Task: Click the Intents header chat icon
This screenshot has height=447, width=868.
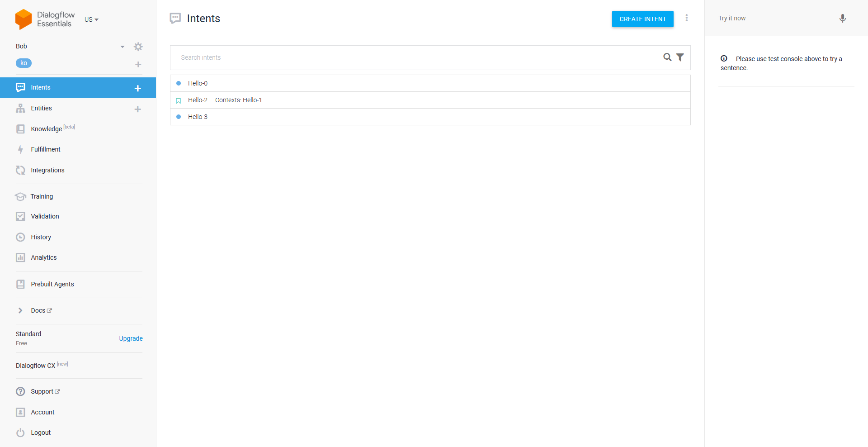Action: (175, 19)
